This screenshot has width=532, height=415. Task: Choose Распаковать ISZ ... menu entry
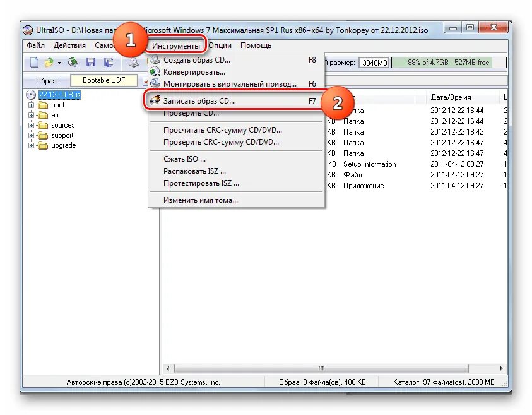237,171
